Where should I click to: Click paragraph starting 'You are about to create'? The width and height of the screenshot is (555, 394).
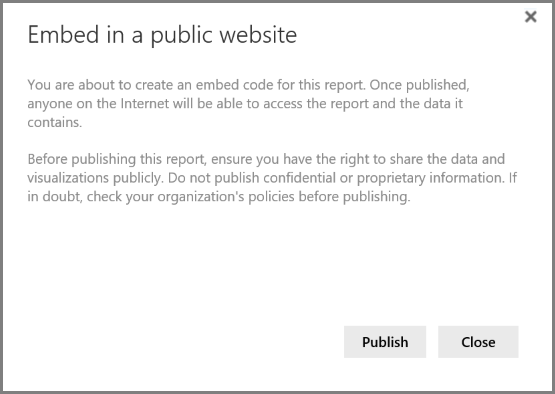point(248,103)
